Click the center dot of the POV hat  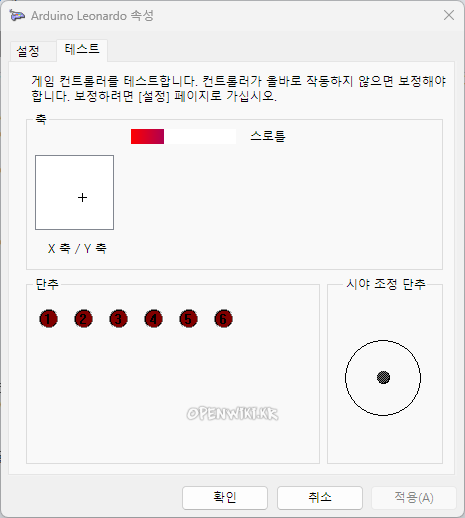pyautogui.click(x=383, y=378)
